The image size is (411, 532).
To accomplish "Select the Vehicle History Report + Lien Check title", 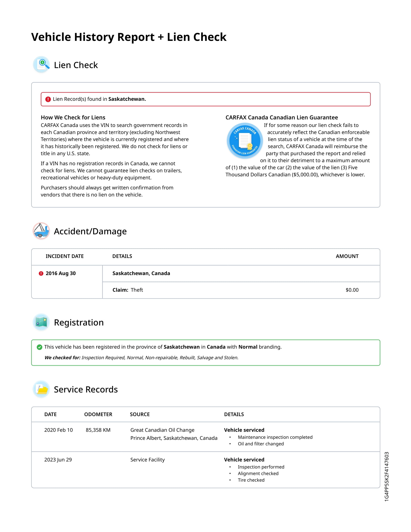I will [129, 37].
